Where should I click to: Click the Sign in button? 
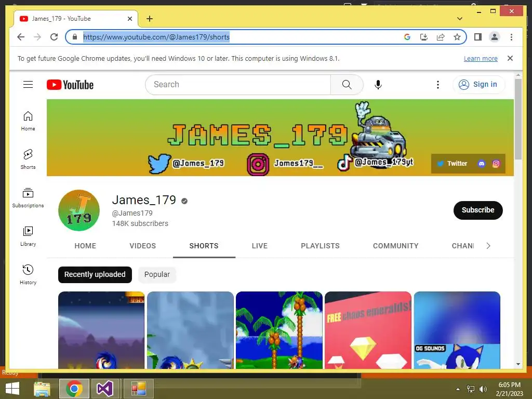[x=478, y=85]
